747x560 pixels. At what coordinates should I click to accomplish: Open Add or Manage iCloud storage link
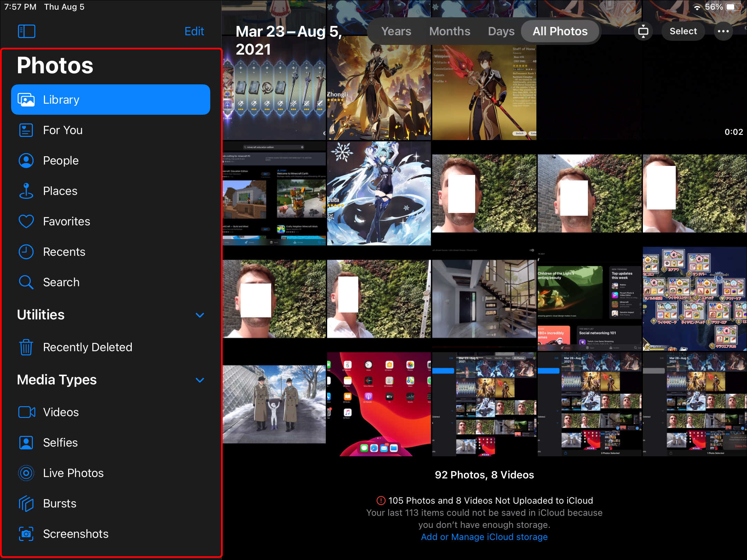(x=484, y=537)
